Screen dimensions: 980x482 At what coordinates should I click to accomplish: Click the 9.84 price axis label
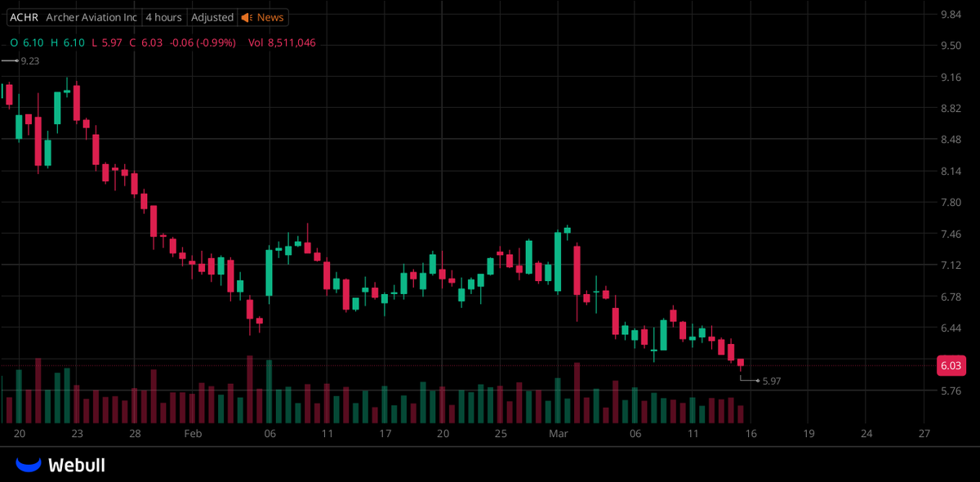[x=950, y=14]
